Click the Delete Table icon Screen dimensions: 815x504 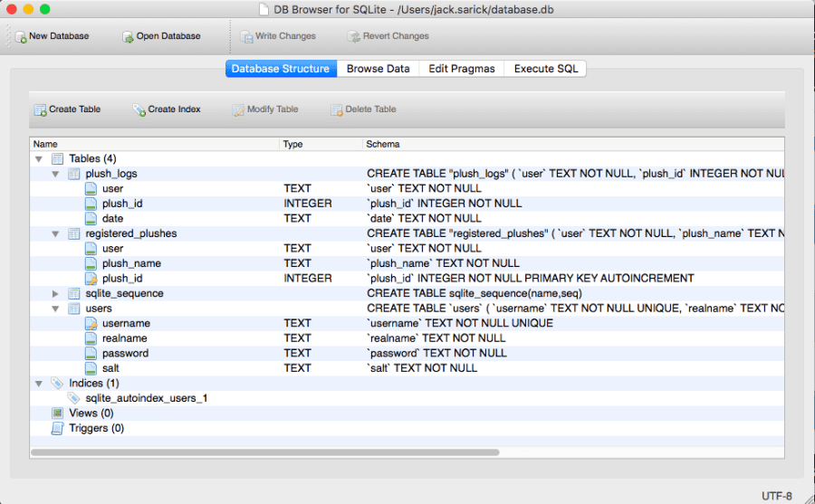coord(336,110)
